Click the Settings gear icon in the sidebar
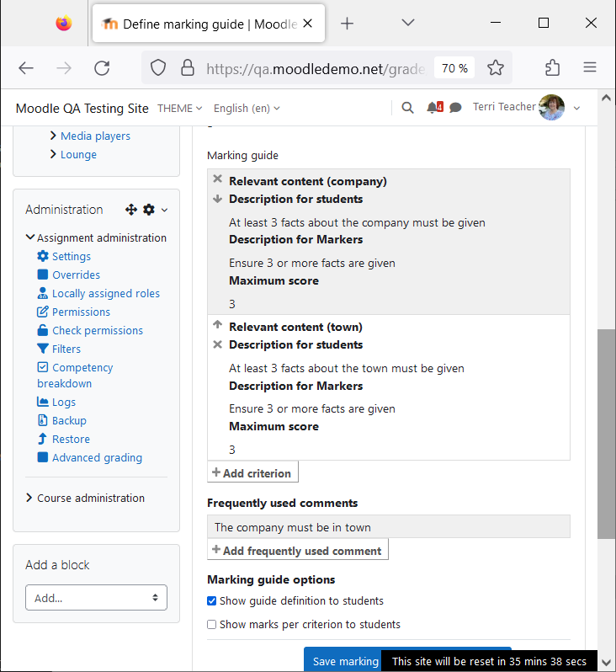Screen dimensions: 616x672 [42, 256]
